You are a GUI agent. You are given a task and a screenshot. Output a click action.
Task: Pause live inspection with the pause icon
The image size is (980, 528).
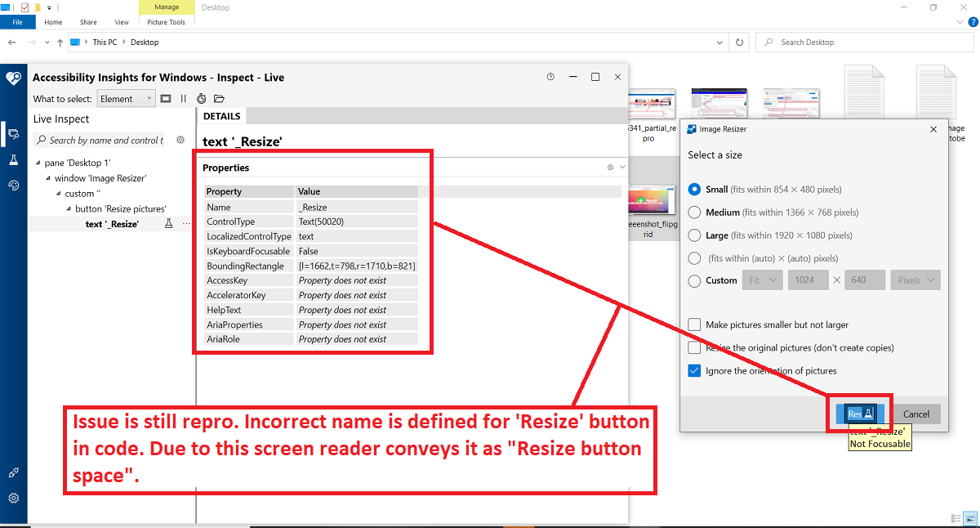[184, 98]
